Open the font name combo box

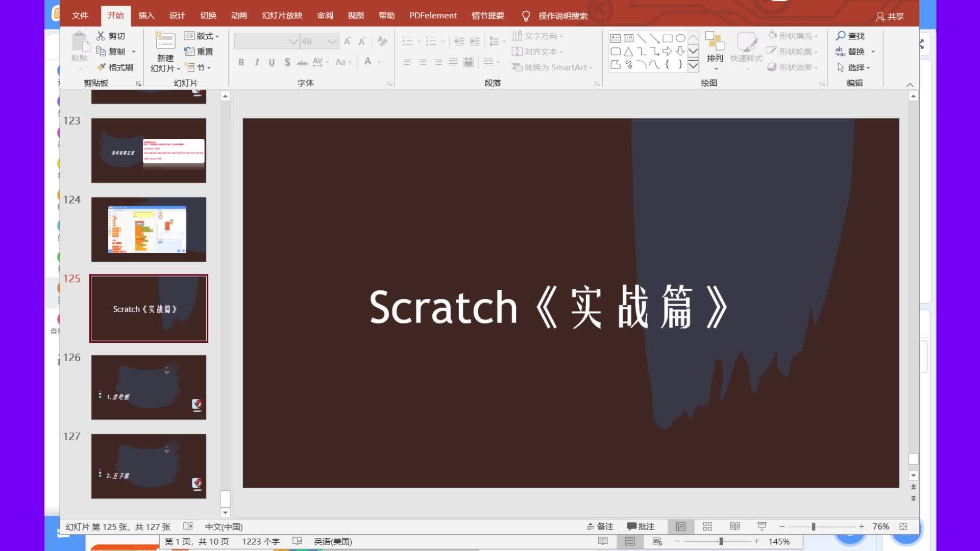(266, 41)
